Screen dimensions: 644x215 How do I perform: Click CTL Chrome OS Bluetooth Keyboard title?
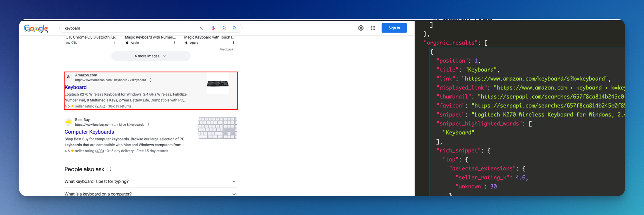click(91, 37)
